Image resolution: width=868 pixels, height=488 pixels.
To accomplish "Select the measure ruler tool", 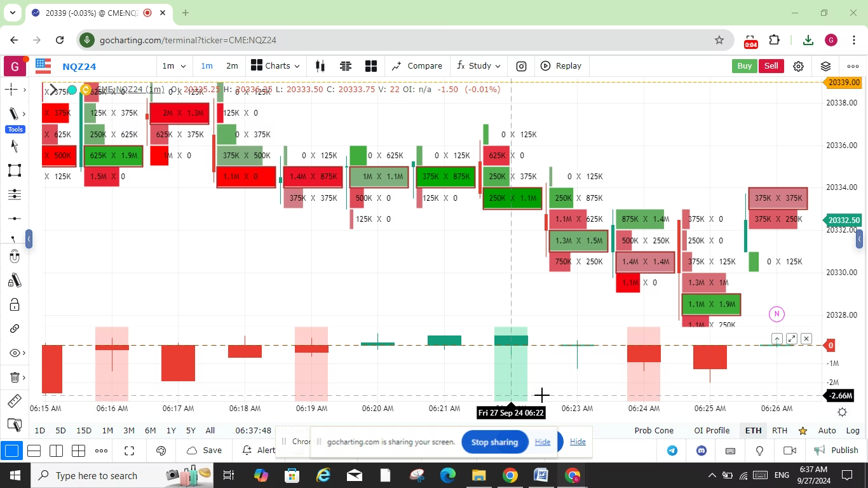I will pyautogui.click(x=14, y=400).
